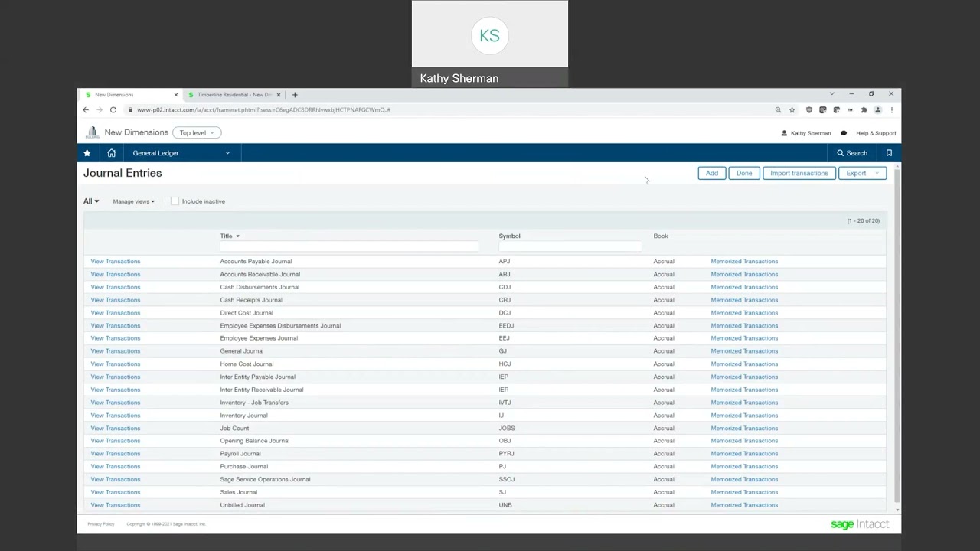Reload the page in browser

tap(113, 110)
